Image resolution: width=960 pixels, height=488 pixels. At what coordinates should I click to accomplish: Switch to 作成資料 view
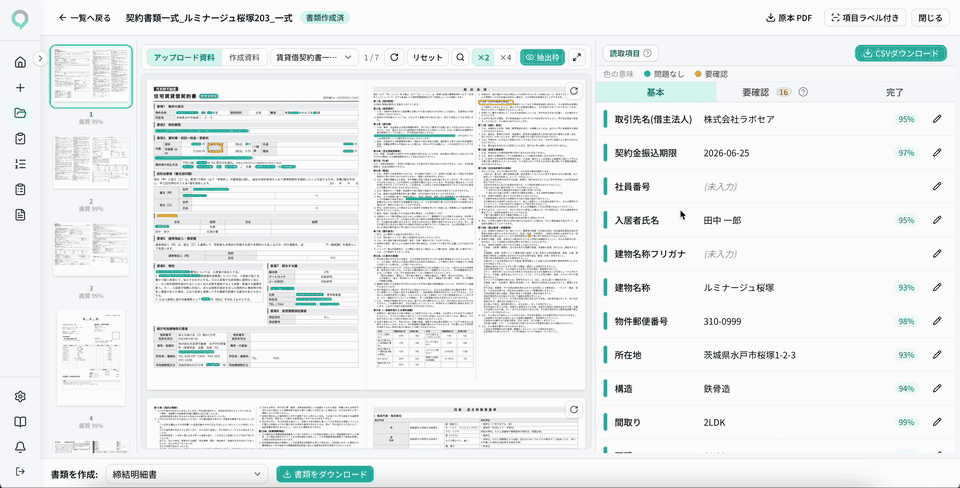pyautogui.click(x=244, y=58)
